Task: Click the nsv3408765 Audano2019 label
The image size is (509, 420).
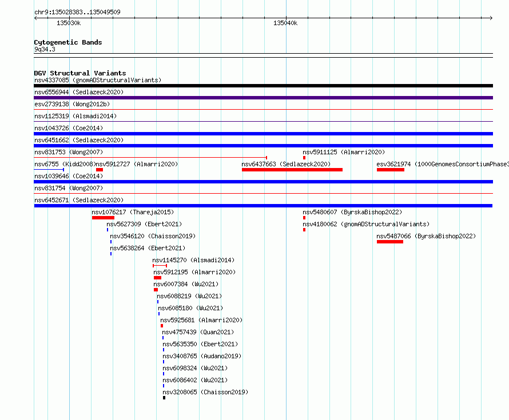Action: (x=202, y=356)
